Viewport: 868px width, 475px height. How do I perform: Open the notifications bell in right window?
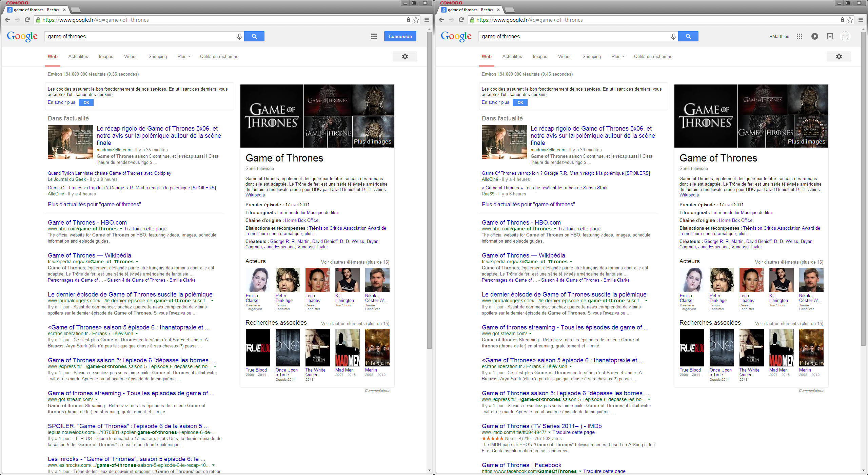[x=815, y=36]
